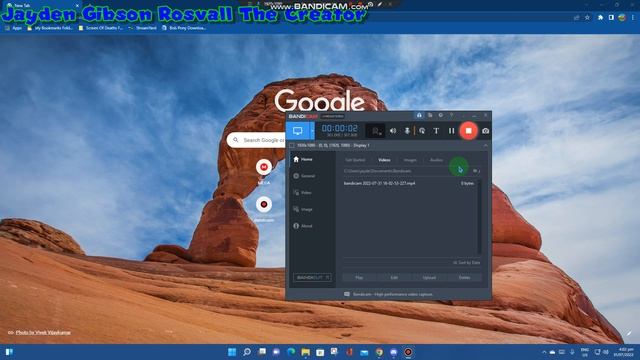Switch to Get Started tab
Viewport: 640px width, 360px height.
(x=355, y=160)
